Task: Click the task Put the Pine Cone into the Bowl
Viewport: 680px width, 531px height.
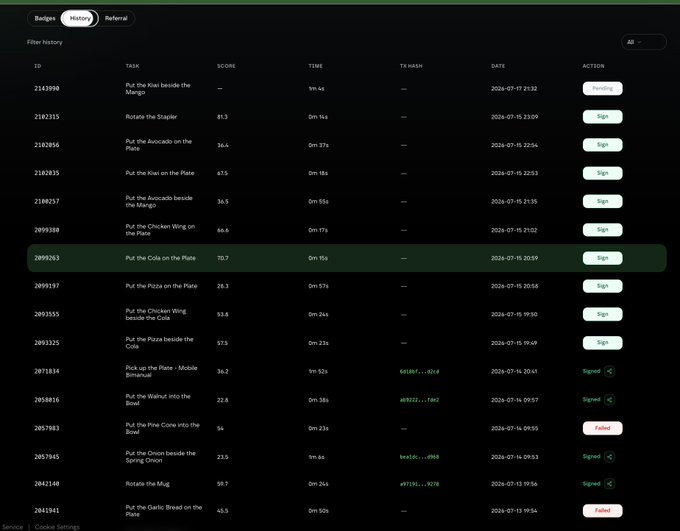Action: (x=163, y=428)
